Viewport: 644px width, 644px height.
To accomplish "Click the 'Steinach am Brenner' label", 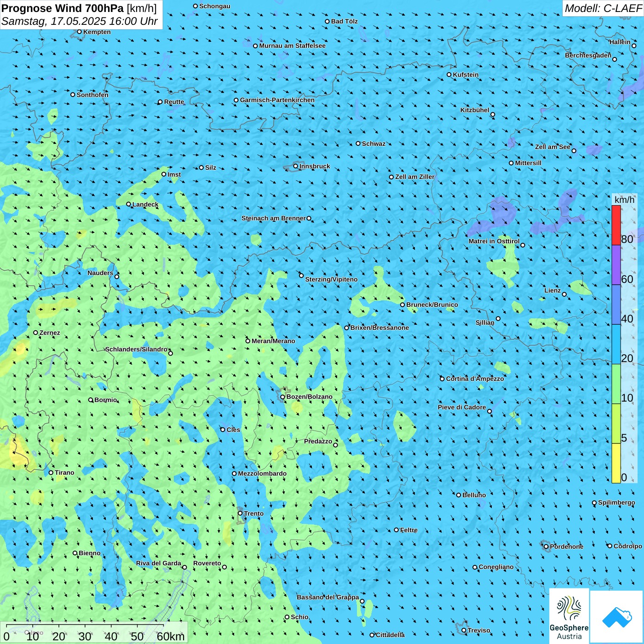I will click(273, 218).
